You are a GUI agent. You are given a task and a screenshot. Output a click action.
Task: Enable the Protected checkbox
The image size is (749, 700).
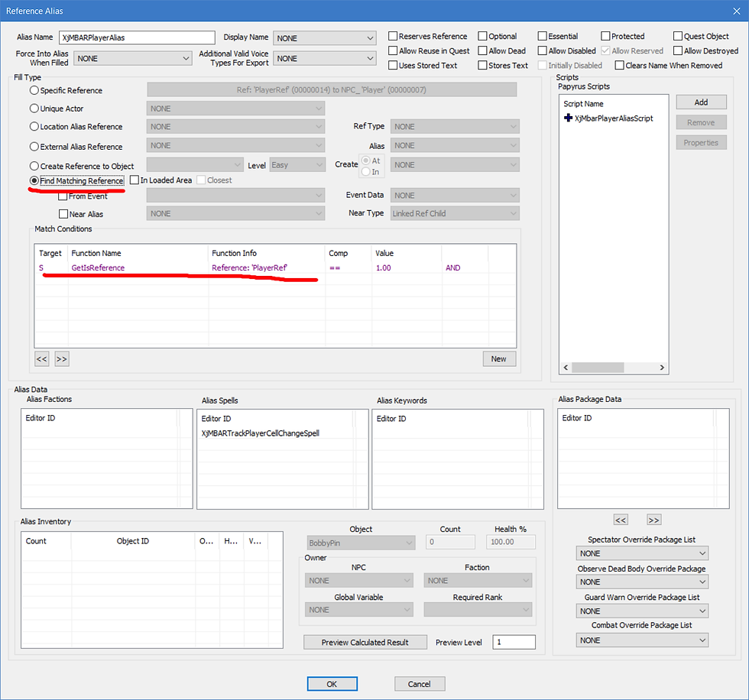pos(605,36)
